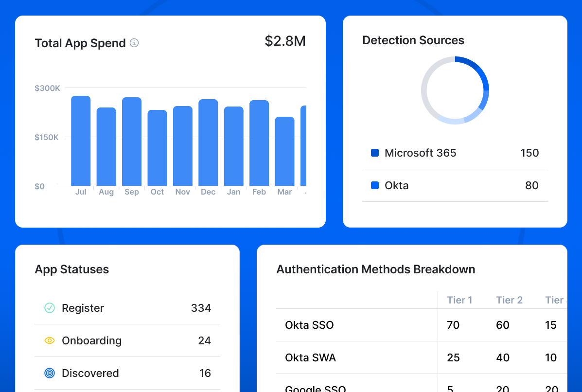Click the Tier 1 column header
This screenshot has width=582, height=392.
tap(459, 300)
